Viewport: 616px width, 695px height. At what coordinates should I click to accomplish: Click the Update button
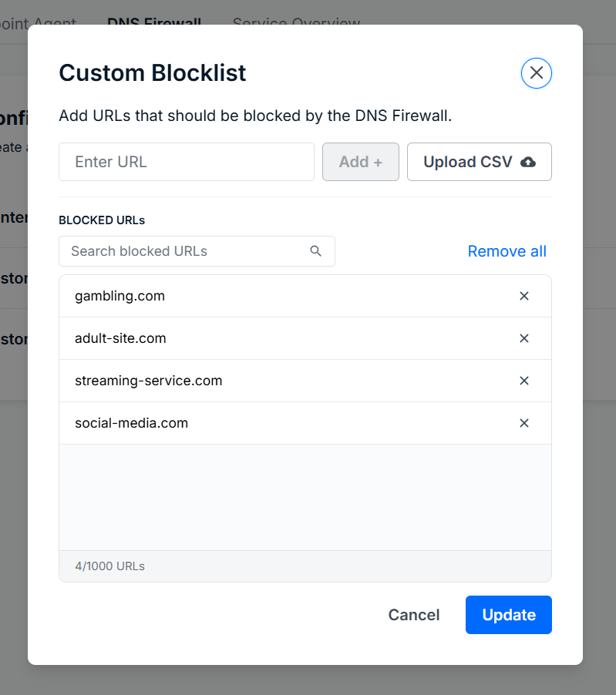509,615
